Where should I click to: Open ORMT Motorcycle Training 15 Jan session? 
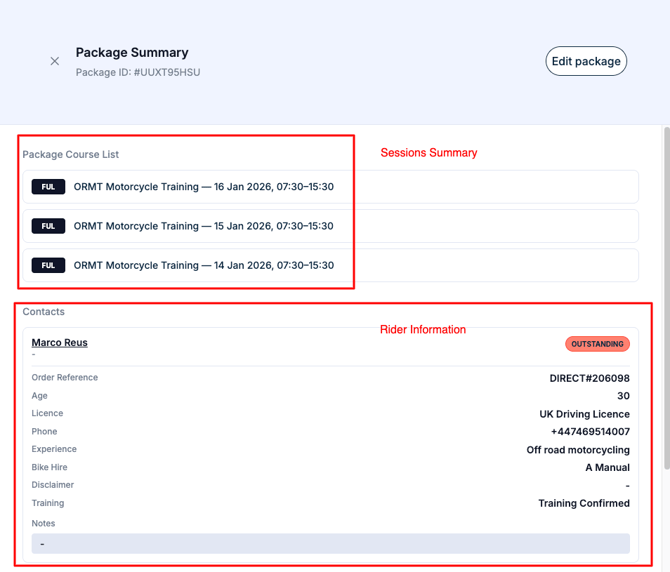203,226
